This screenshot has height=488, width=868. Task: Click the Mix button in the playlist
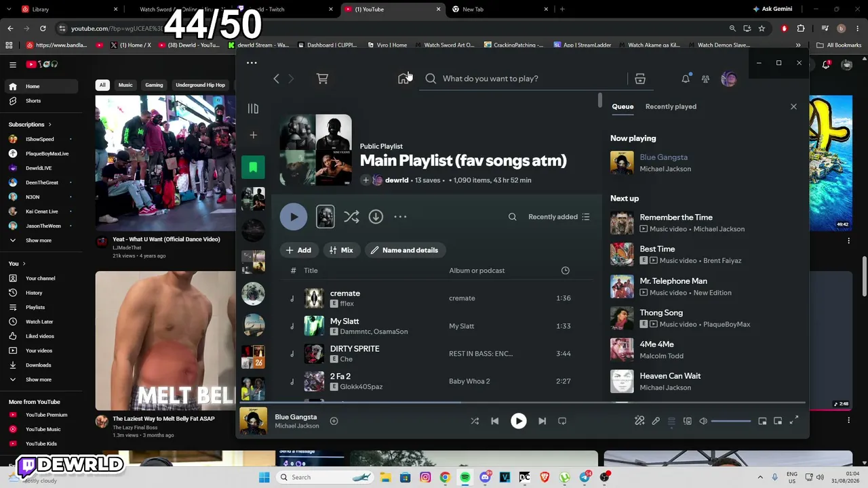click(341, 250)
